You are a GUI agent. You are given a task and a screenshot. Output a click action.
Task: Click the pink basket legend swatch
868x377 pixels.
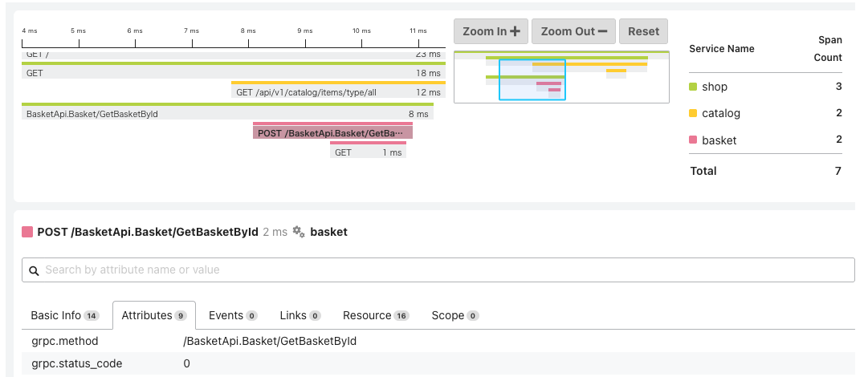click(x=693, y=140)
